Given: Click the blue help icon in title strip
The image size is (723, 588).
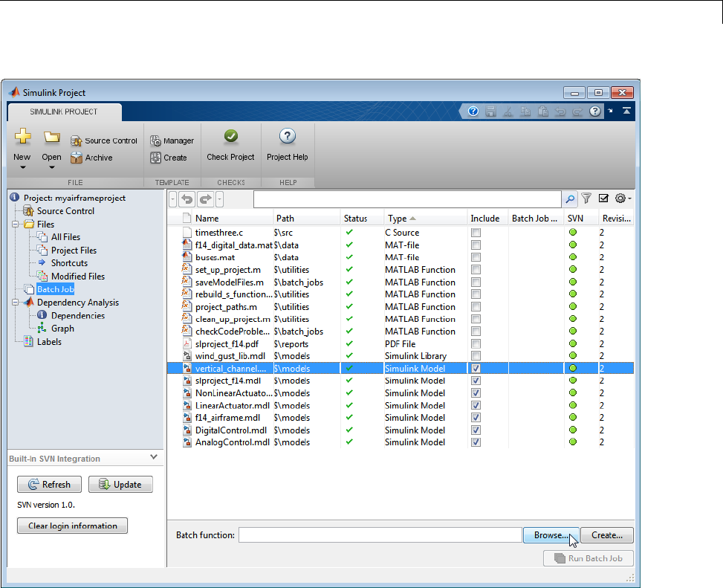Looking at the screenshot, I should point(473,112).
